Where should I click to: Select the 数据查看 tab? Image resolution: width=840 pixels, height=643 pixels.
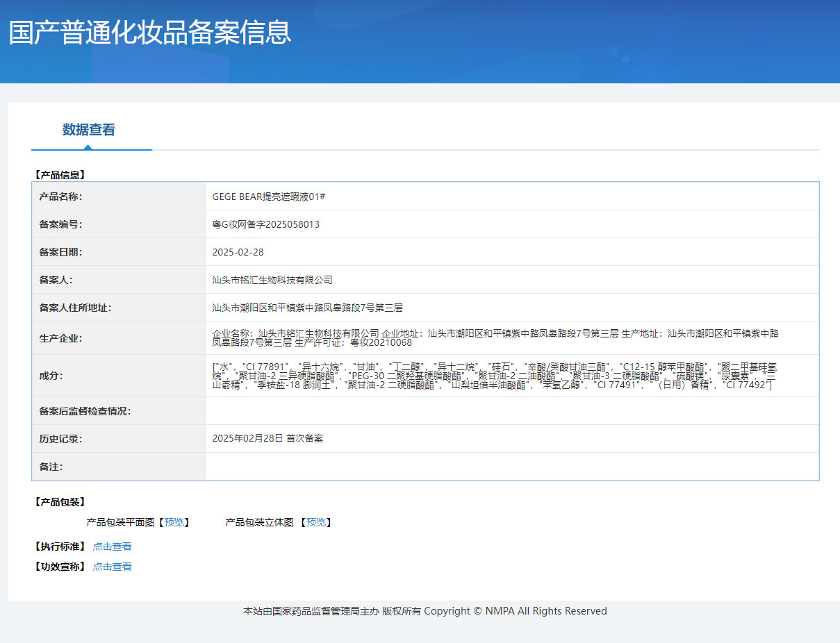[x=89, y=130]
